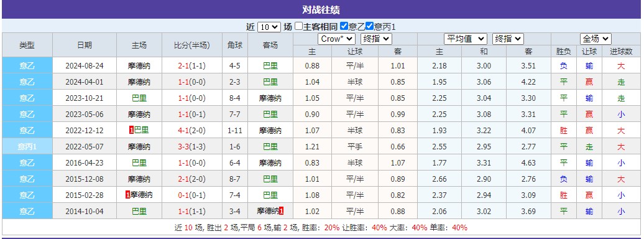Click the 日期 column header
Image resolution: width=644 pixels, height=239 pixels.
tap(84, 45)
